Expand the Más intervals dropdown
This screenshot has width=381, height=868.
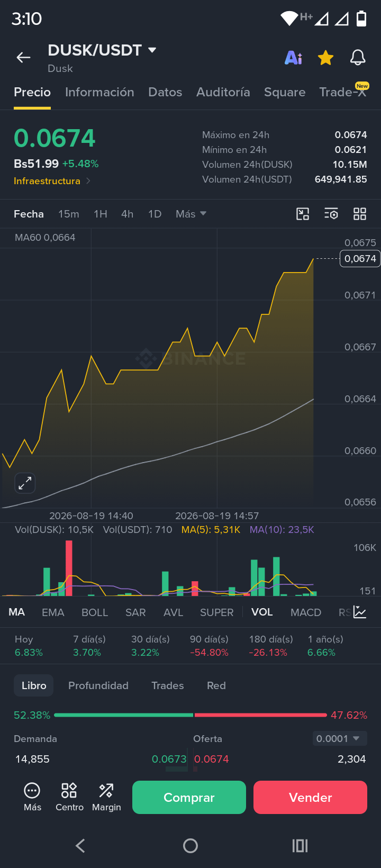click(191, 214)
